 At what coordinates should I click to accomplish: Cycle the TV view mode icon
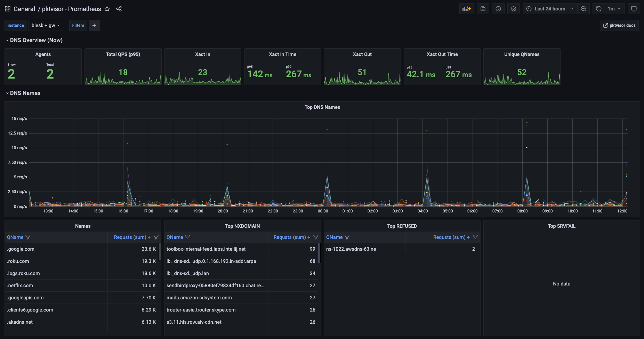(x=634, y=9)
